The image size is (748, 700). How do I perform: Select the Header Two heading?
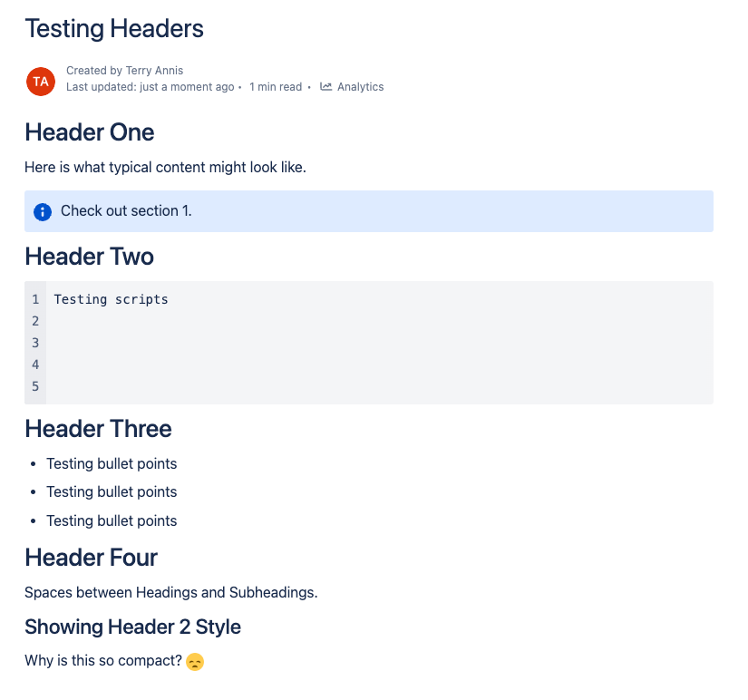coord(89,257)
